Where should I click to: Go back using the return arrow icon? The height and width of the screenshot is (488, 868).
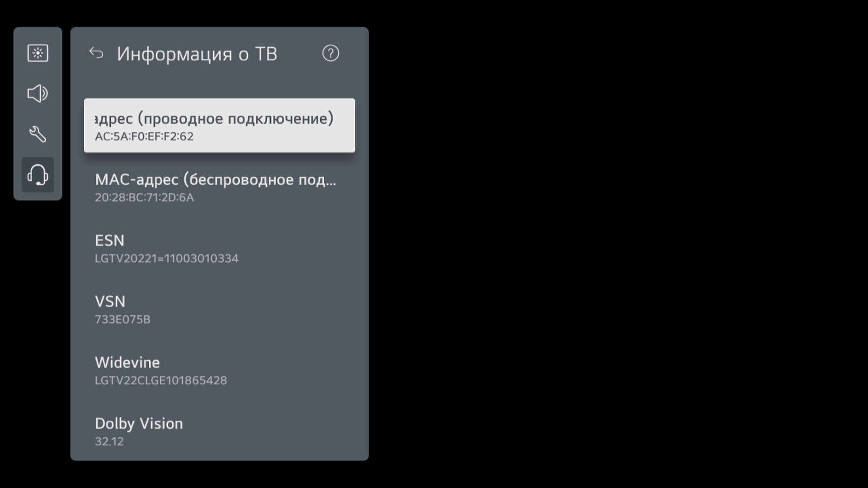pyautogui.click(x=96, y=53)
